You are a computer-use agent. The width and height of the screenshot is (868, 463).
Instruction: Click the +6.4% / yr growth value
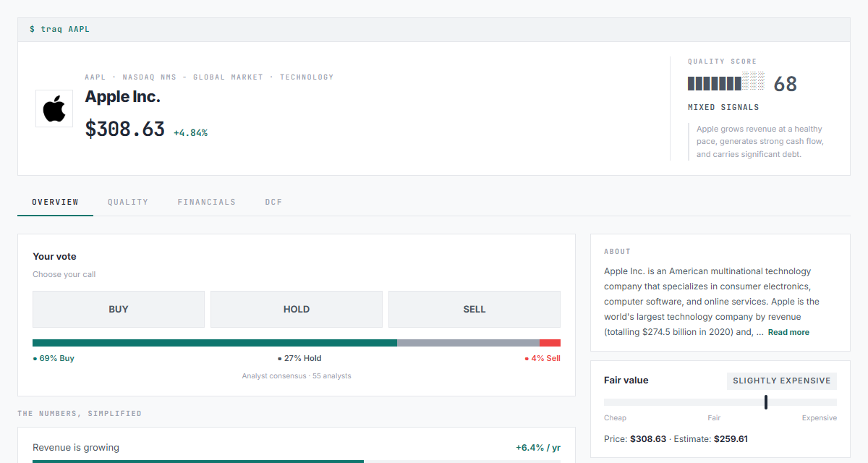tap(538, 447)
